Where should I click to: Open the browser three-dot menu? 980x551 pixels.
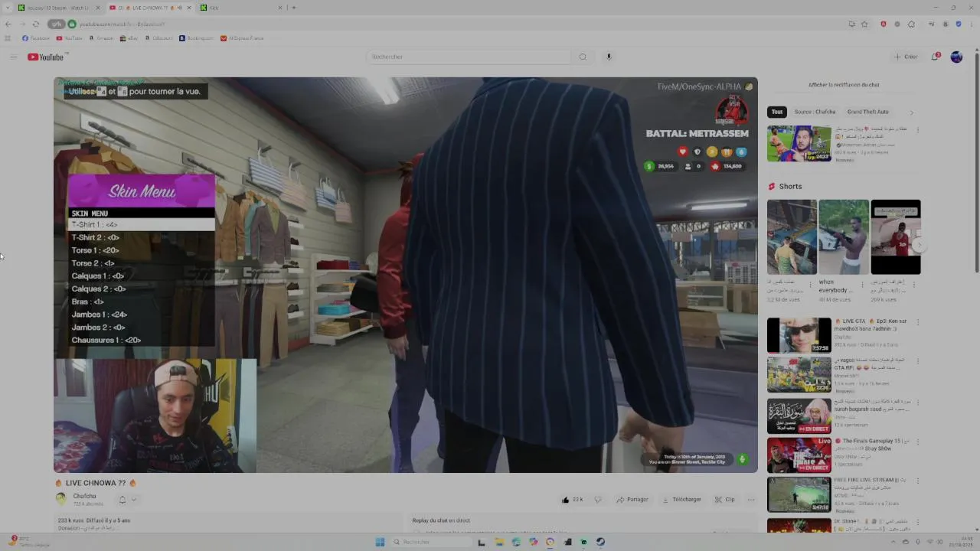click(x=970, y=24)
